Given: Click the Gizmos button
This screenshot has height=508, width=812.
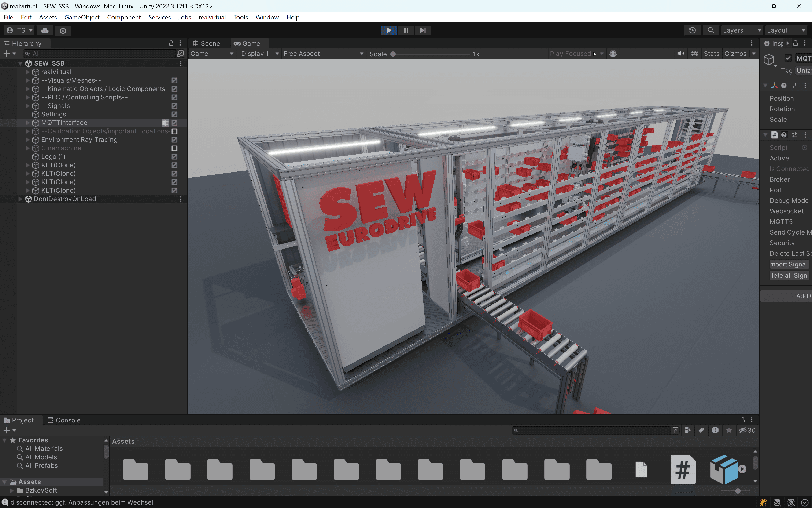Looking at the screenshot, I should [x=735, y=54].
